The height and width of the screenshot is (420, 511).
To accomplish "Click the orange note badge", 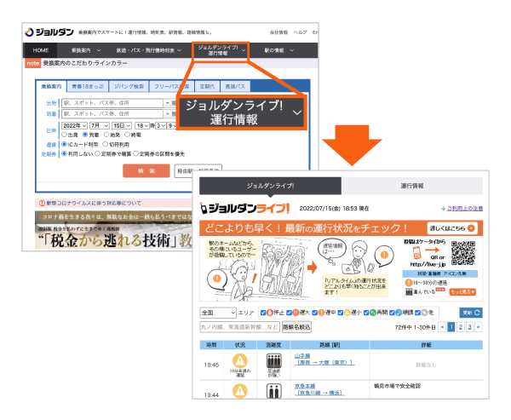I will [32, 63].
